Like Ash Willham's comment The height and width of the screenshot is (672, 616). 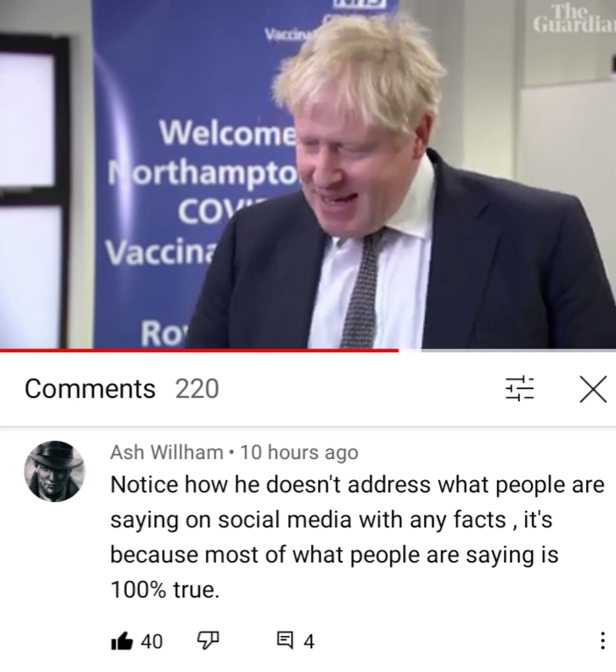[x=122, y=641]
